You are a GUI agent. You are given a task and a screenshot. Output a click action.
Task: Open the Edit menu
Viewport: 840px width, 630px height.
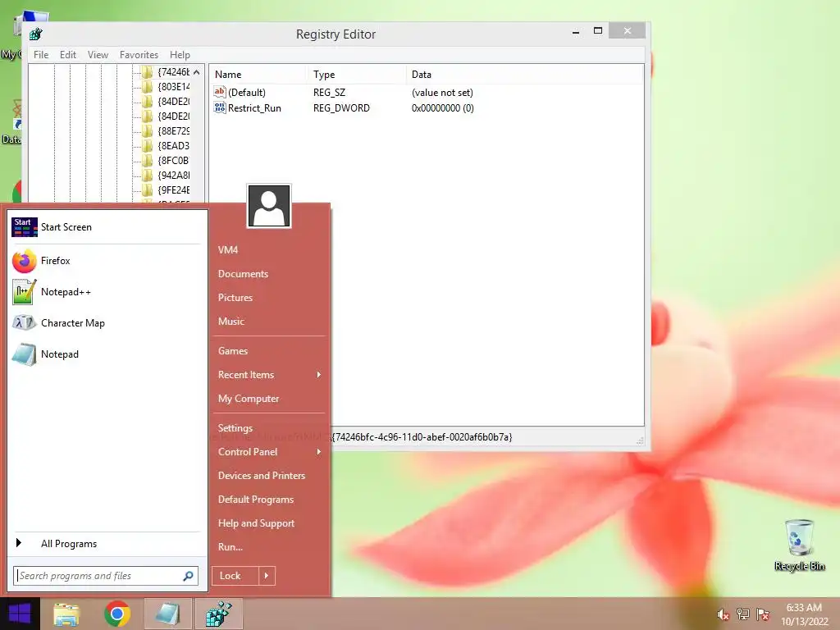click(x=67, y=55)
